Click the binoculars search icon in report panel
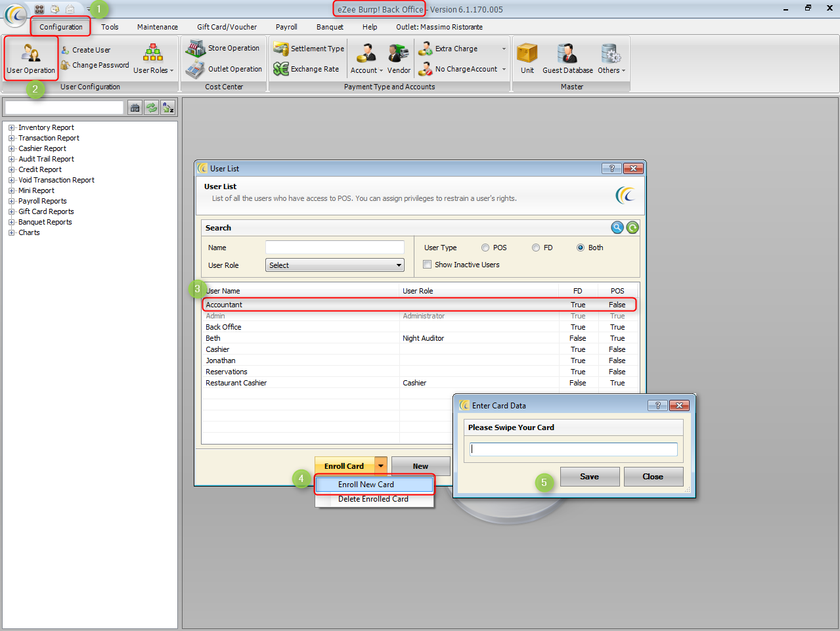This screenshot has height=631, width=840. (135, 108)
